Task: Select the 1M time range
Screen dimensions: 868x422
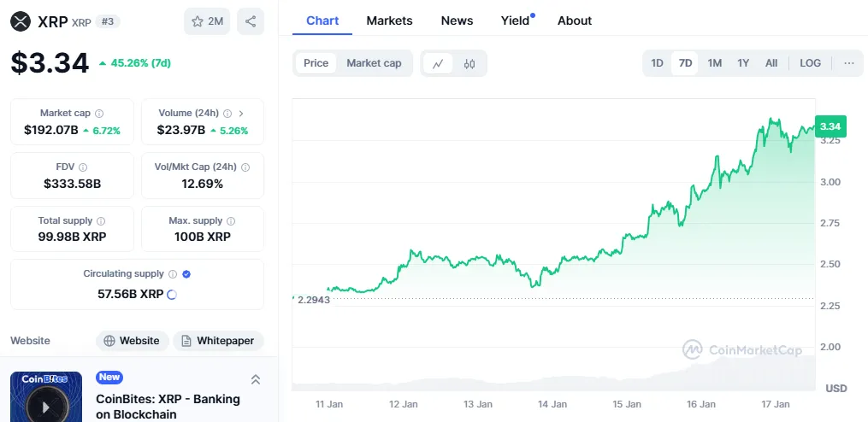Action: point(714,63)
